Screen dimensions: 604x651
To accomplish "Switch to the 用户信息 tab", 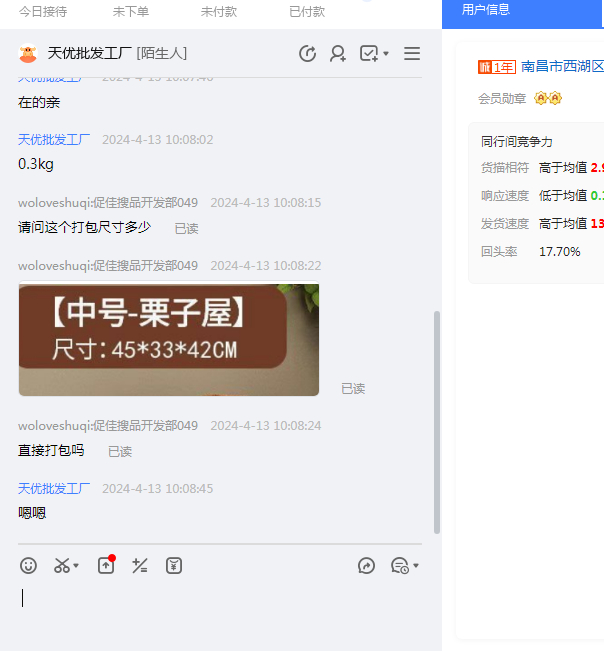I will pos(486,10).
